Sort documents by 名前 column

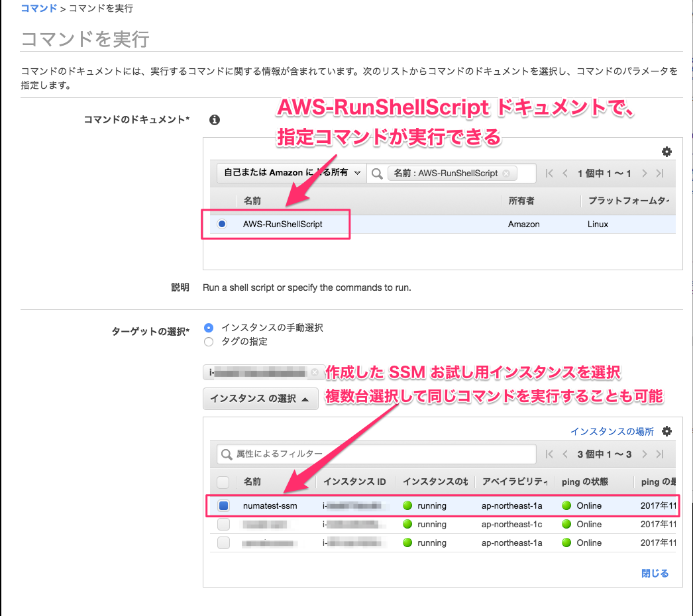[252, 201]
